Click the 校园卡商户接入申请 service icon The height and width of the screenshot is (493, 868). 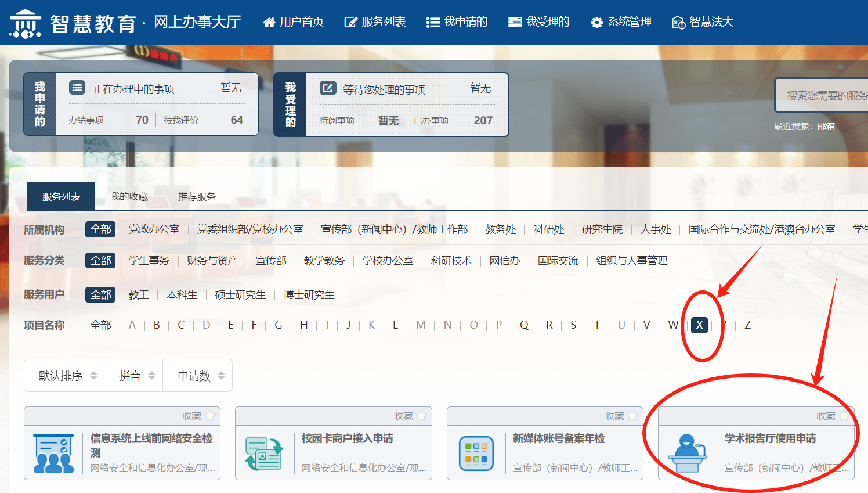tap(265, 454)
